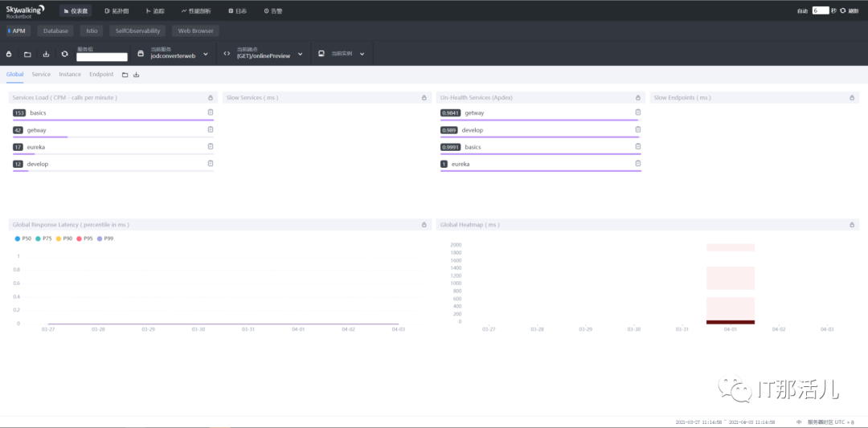Image resolution: width=868 pixels, height=428 pixels.
Task: Copy the eureka service name in Services Load
Action: click(211, 146)
